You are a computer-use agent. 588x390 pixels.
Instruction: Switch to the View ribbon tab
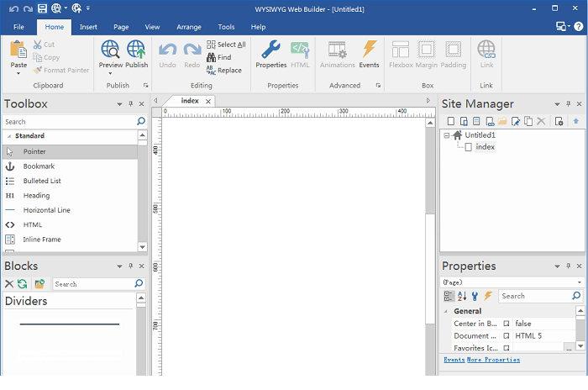[152, 27]
